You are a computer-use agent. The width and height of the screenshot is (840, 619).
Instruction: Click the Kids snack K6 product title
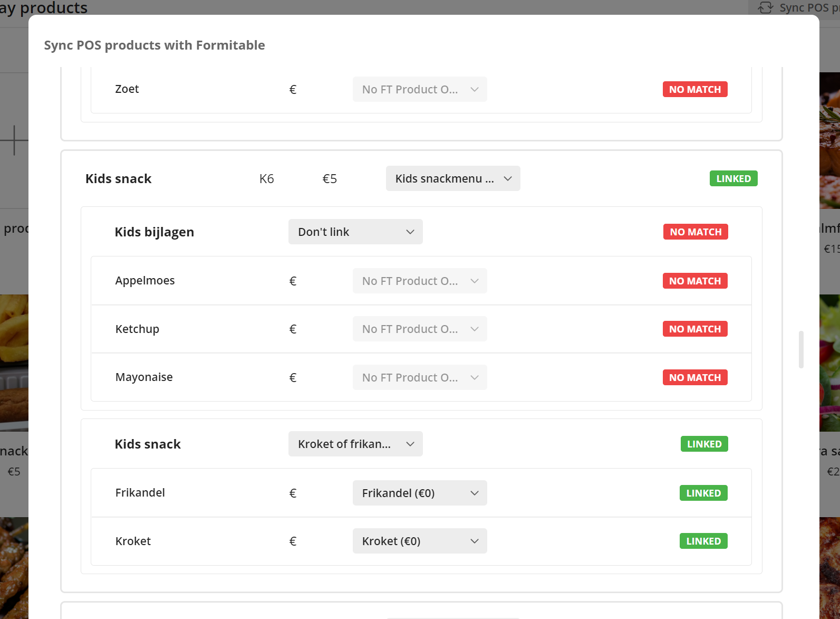pos(118,178)
